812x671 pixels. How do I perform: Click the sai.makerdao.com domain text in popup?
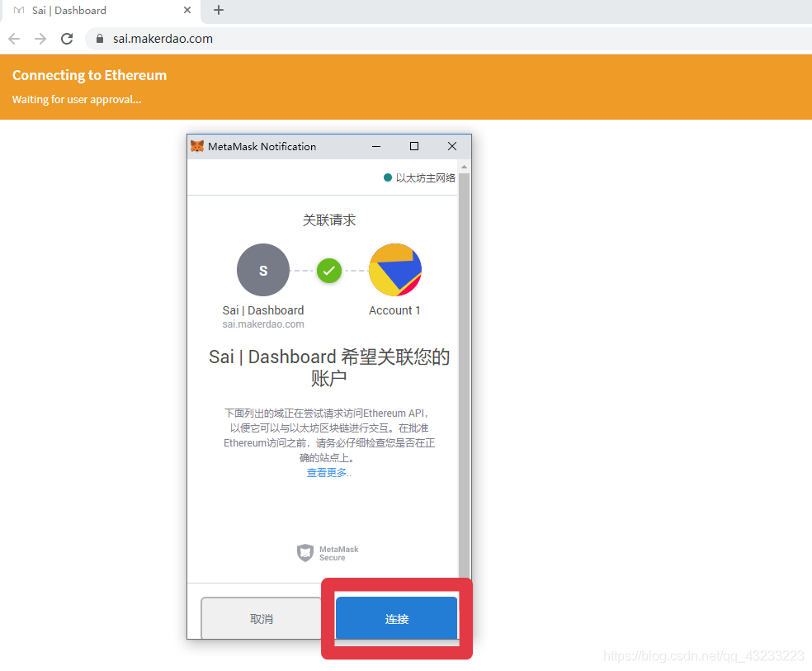tap(263, 324)
